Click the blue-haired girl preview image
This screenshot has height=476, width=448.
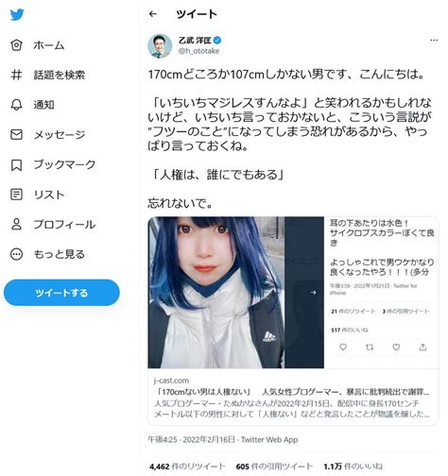coord(236,293)
